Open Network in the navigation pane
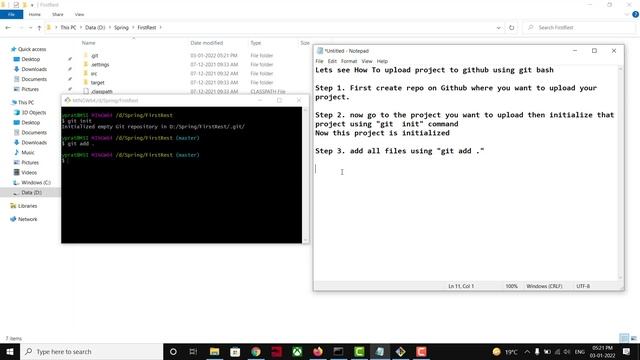The width and height of the screenshot is (640, 360). click(27, 219)
